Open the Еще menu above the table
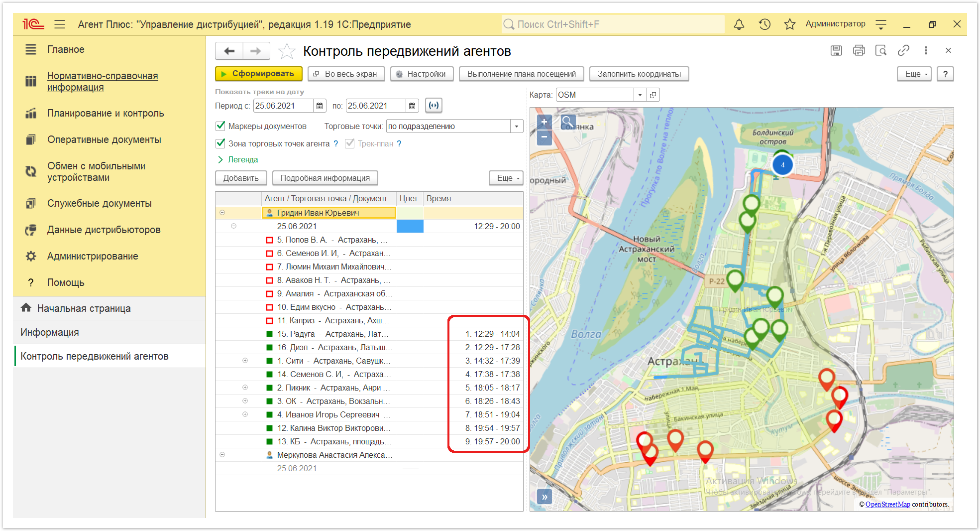The image size is (980, 531). coord(506,178)
